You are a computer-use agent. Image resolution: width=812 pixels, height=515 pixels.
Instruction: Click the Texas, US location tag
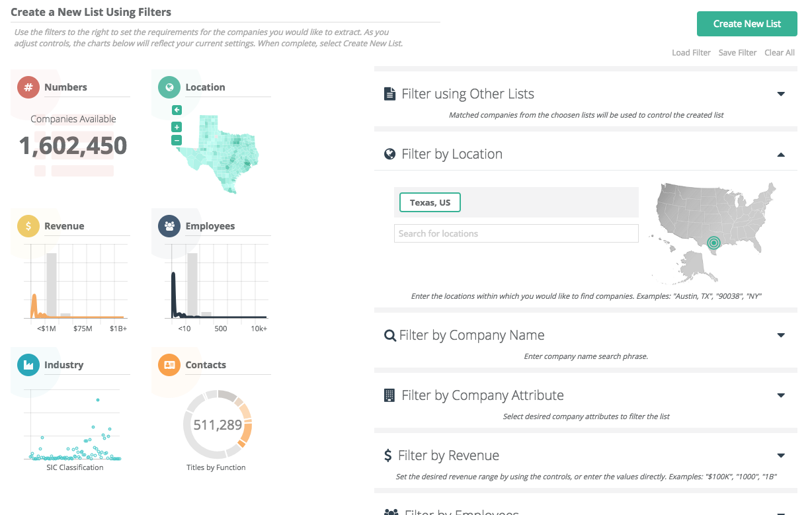[x=430, y=202]
